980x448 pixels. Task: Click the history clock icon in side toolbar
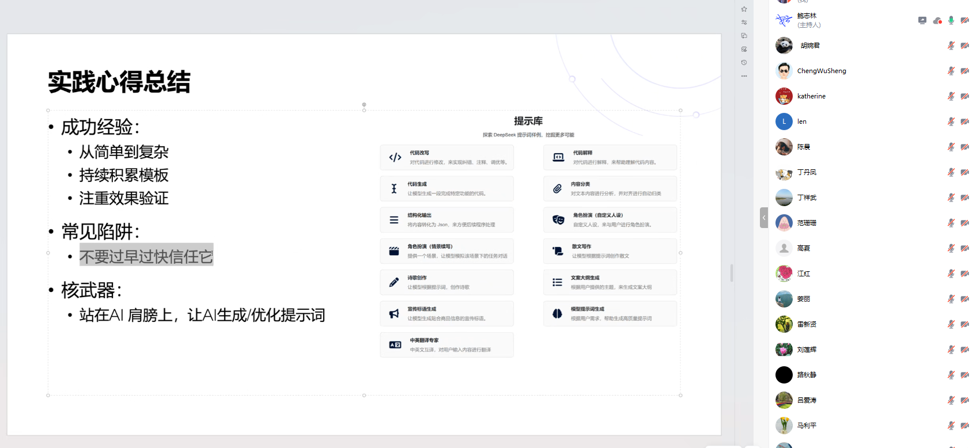point(744,63)
